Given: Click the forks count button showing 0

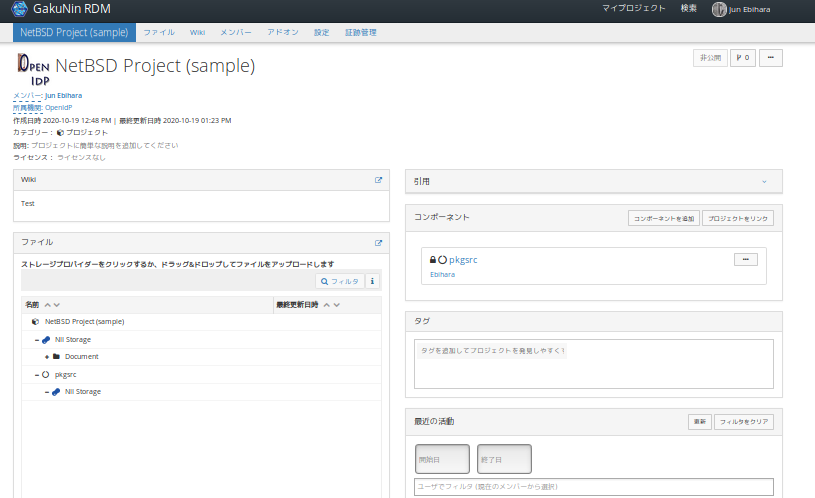Looking at the screenshot, I should click(743, 58).
